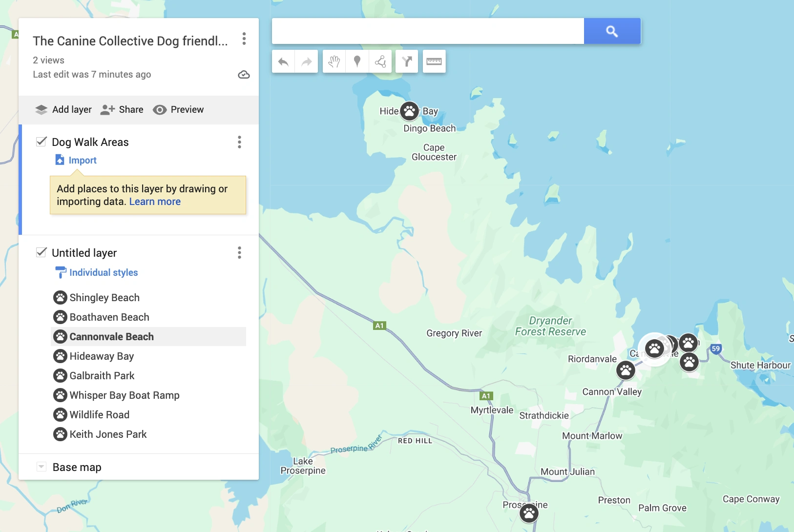Click the Dryander Forest Reserve map label
Image resolution: width=794 pixels, height=532 pixels.
[551, 326]
